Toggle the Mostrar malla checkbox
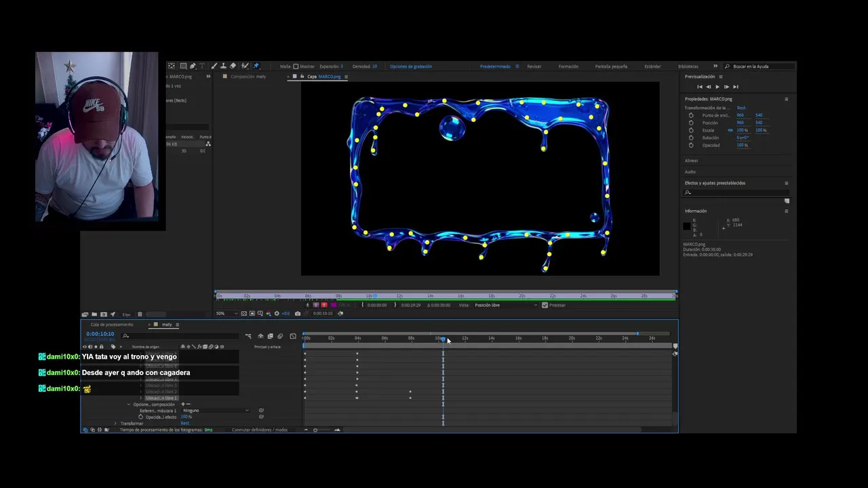Viewport: 868px width, 488px height. (296, 66)
